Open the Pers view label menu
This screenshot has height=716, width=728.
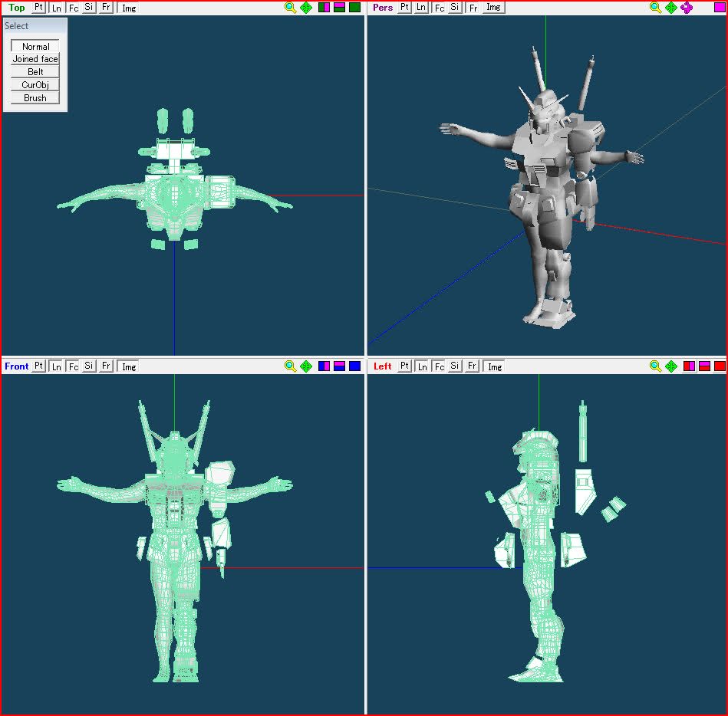coord(383,8)
